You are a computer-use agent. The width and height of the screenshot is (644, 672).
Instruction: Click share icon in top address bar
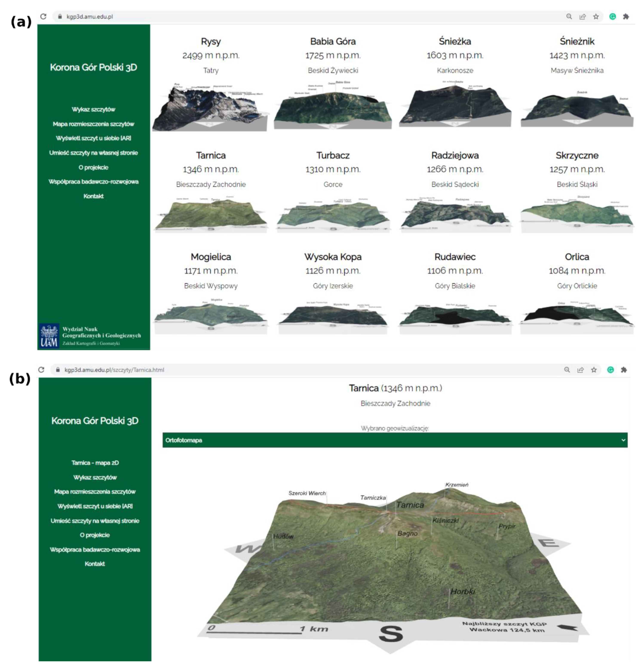click(x=582, y=17)
